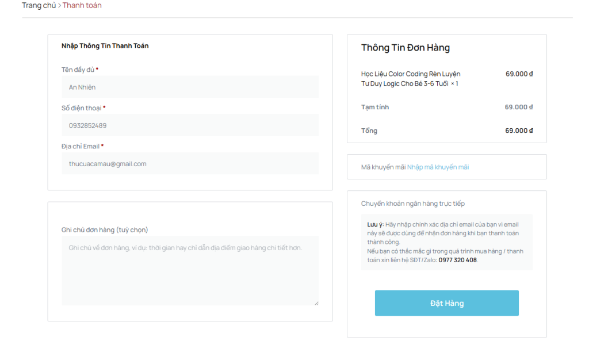Click the Số điện thoại field label
Image resolution: width=589 pixels, height=364 pixels.
(81, 108)
